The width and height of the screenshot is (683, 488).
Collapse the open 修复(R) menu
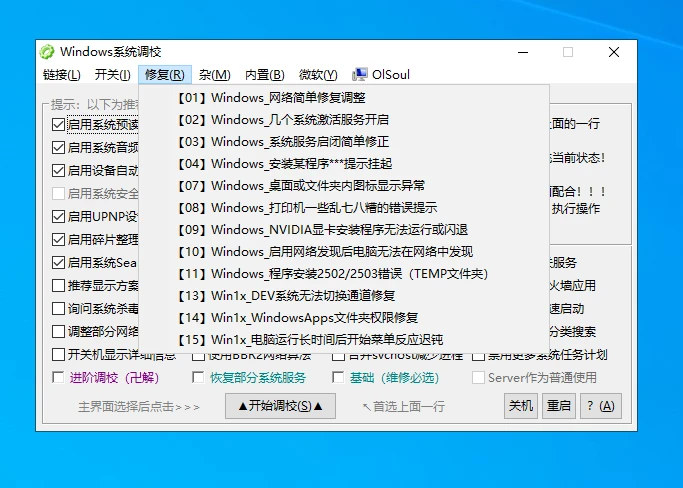point(164,75)
